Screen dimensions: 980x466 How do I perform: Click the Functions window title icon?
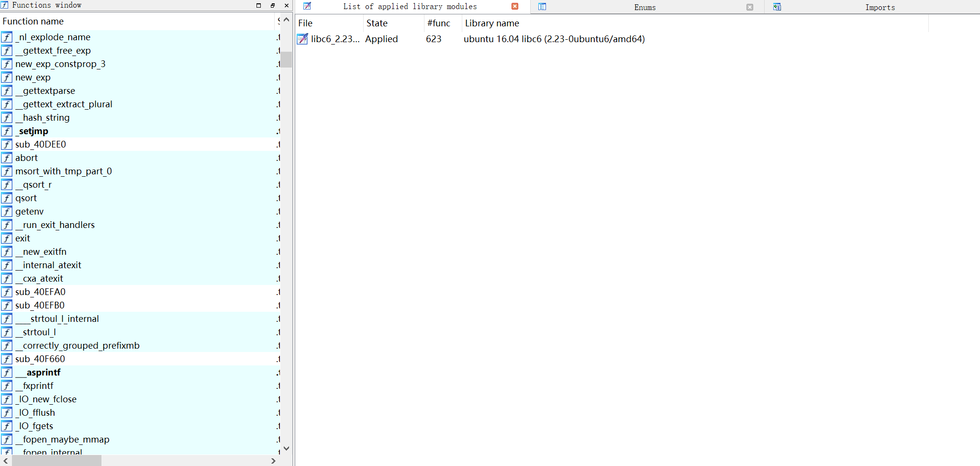[x=4, y=5]
